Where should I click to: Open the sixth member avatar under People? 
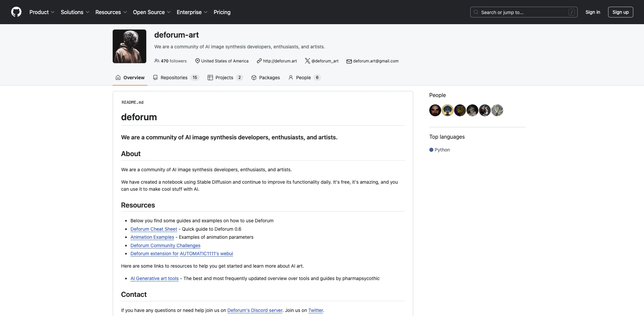(x=497, y=110)
